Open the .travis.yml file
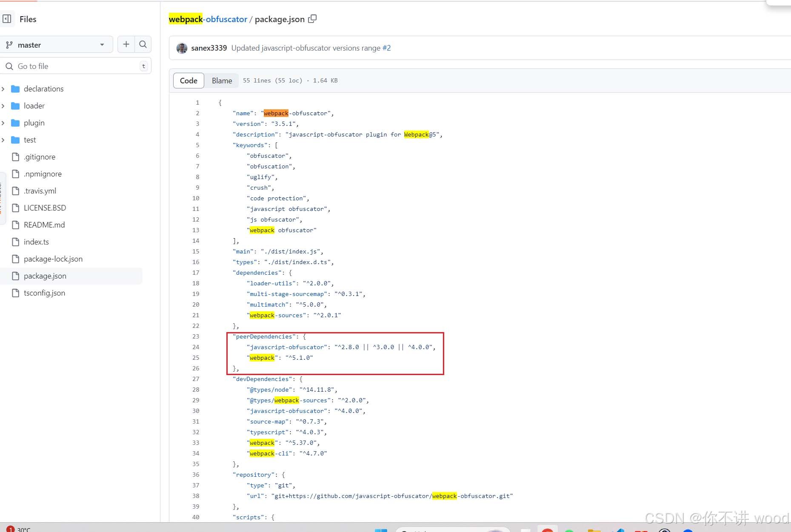 40,191
